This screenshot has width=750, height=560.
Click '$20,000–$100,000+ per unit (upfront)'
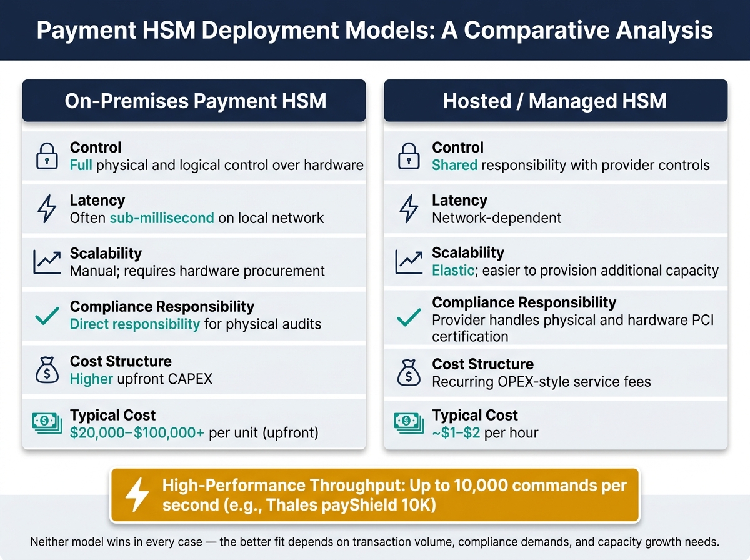(194, 432)
